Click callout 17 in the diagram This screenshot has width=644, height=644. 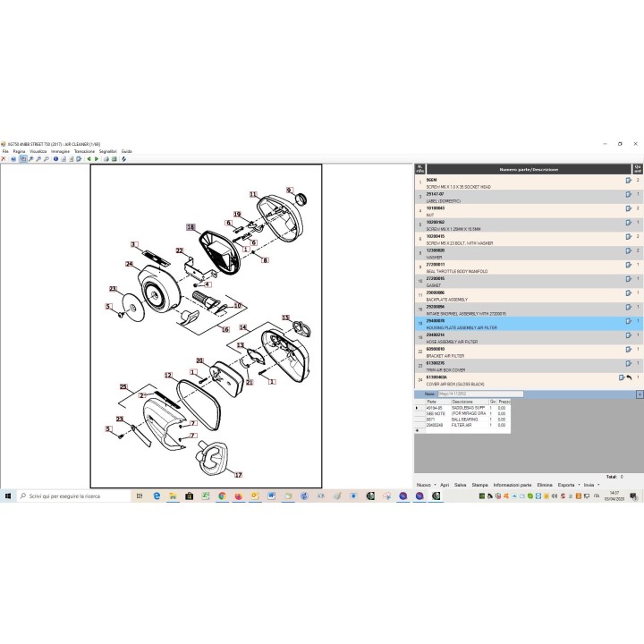point(238,475)
